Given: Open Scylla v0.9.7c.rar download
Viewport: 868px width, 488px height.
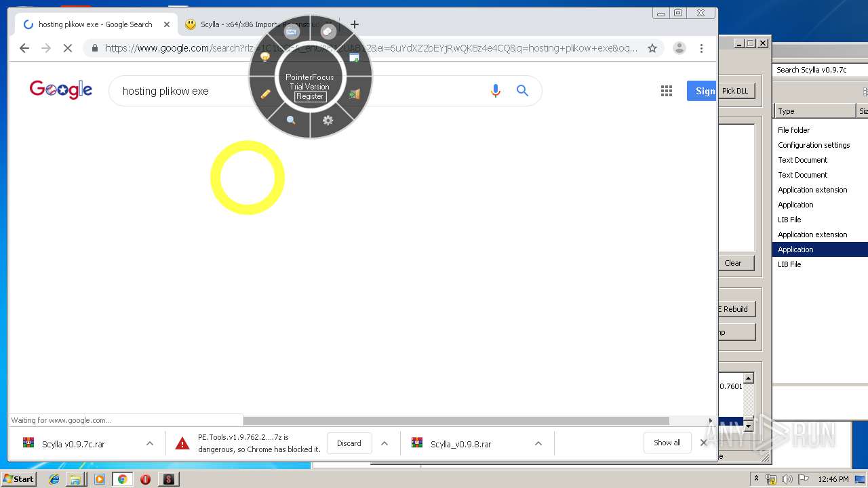Looking at the screenshot, I should pyautogui.click(x=73, y=444).
